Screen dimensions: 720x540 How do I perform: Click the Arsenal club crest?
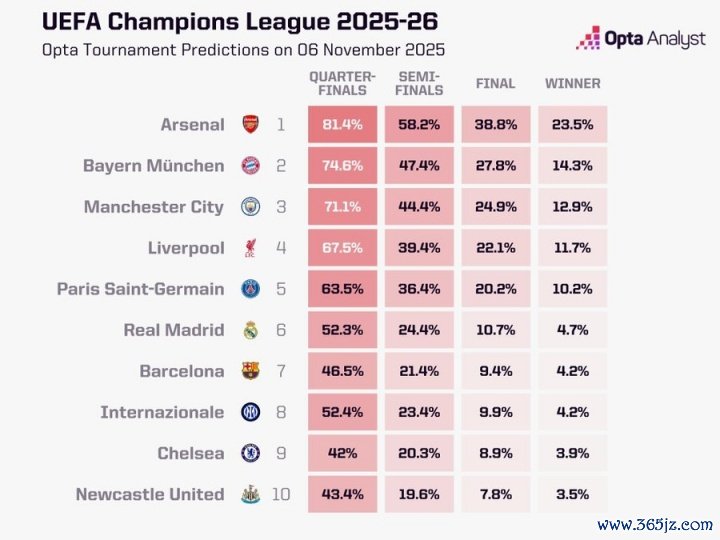[250, 125]
